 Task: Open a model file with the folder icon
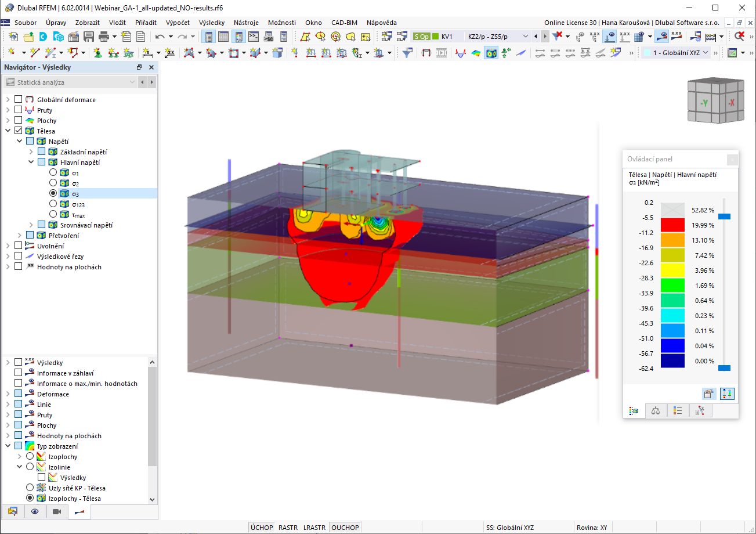pyautogui.click(x=28, y=37)
